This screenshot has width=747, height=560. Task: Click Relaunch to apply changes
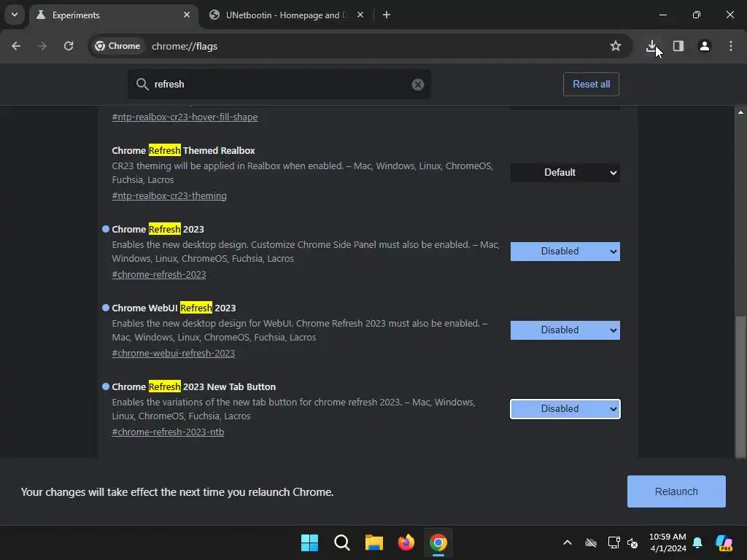pyautogui.click(x=676, y=491)
